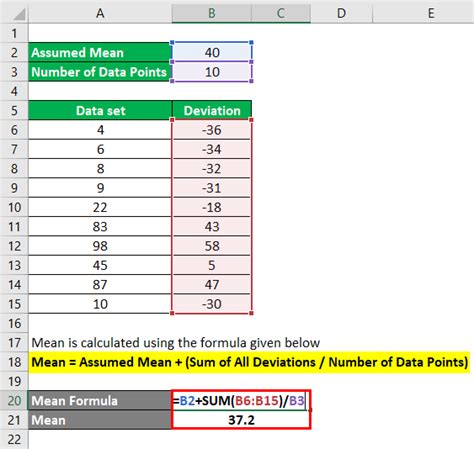Select column D header
Image resolution: width=474 pixels, height=449 pixels.
341,13
